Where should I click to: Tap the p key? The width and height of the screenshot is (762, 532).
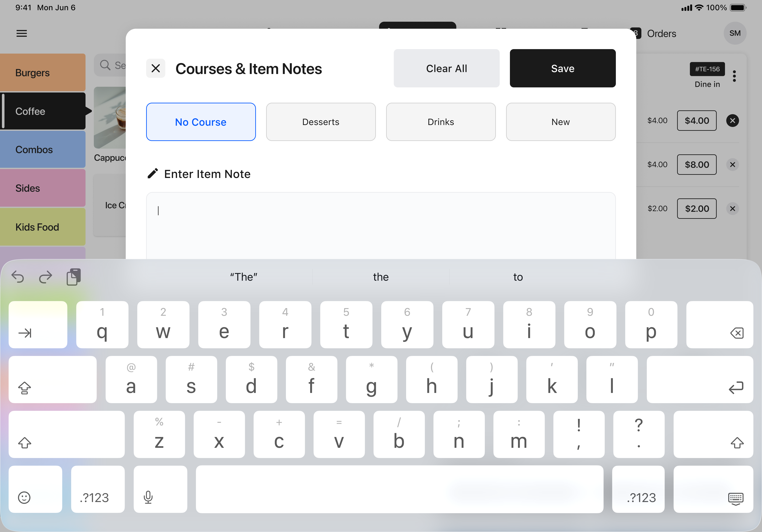tap(651, 325)
